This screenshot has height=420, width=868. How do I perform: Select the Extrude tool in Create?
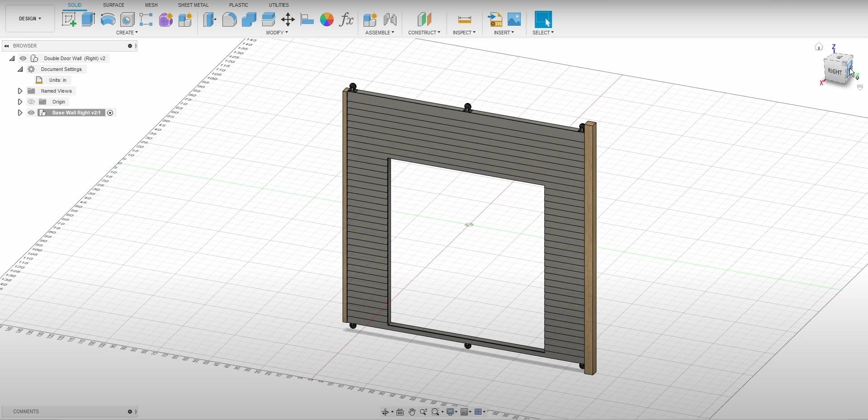click(88, 19)
